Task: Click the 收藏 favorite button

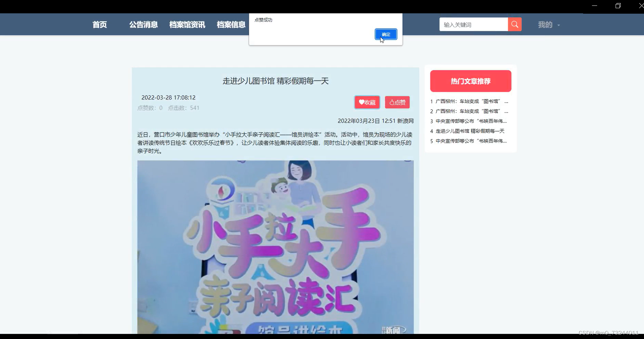Action: (x=367, y=102)
